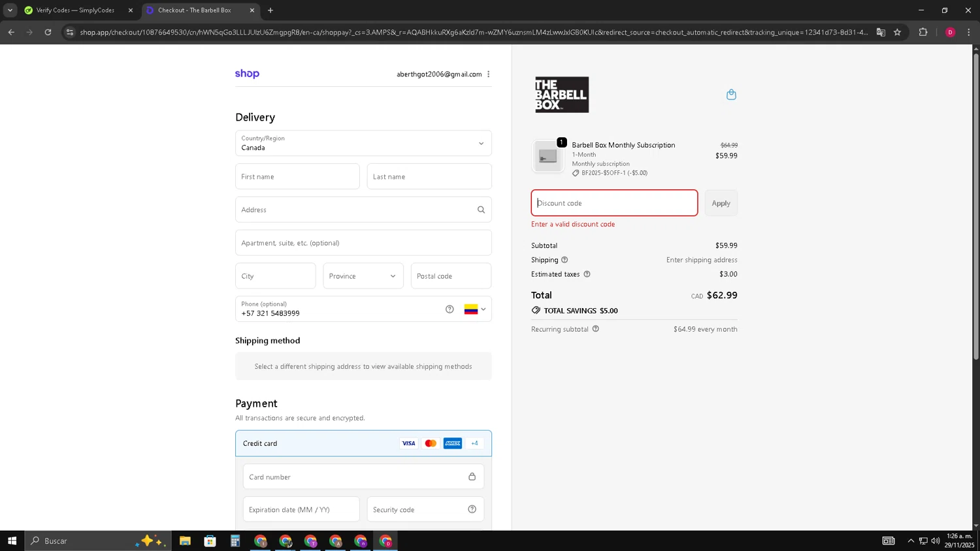Click translate page icon in address bar
The width and height of the screenshot is (980, 551).
point(881,32)
